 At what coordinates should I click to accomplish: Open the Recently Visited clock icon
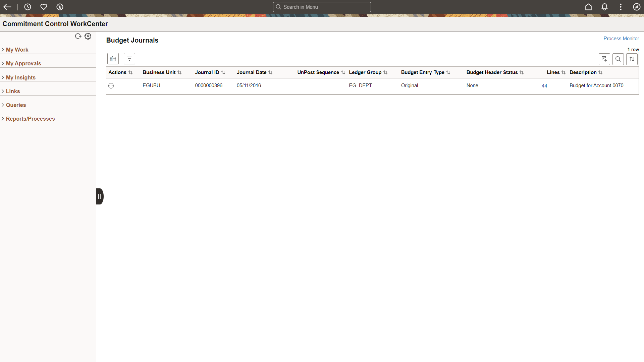click(x=28, y=7)
